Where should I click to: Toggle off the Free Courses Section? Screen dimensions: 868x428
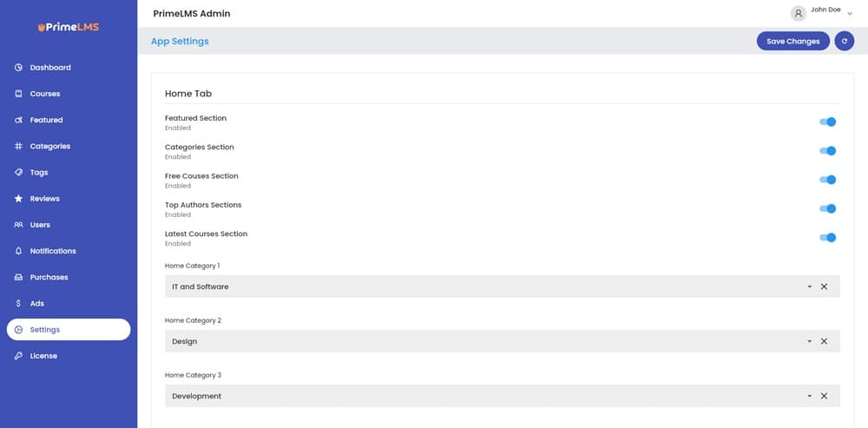tap(828, 180)
